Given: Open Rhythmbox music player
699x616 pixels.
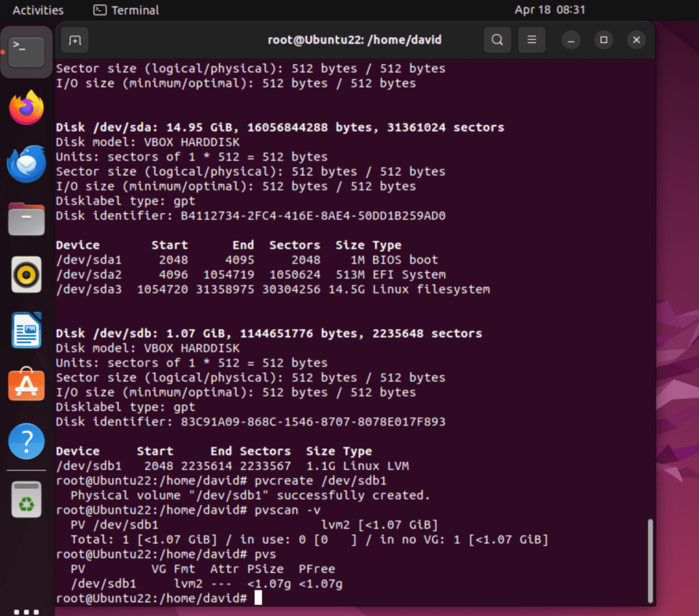Looking at the screenshot, I should coord(27,275).
